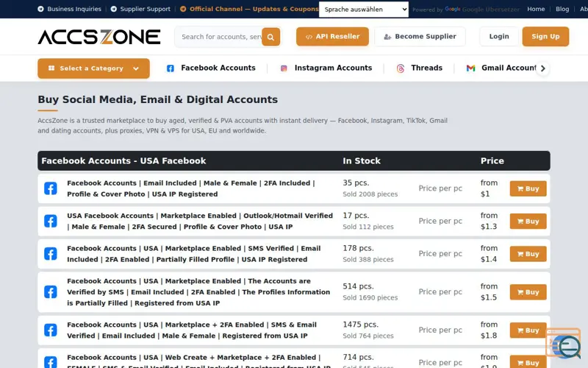Click 'Buy Social Media, Email & Digital Accounts' heading
This screenshot has height=368, width=588.
point(157,99)
